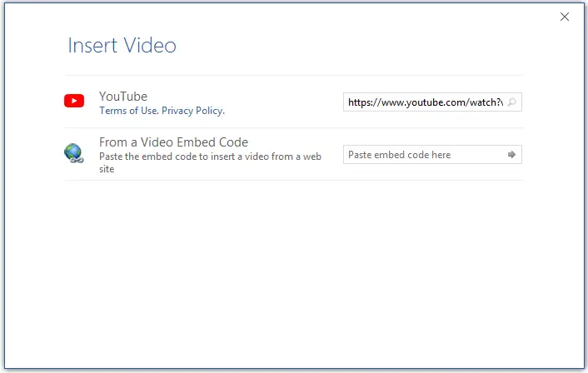Open the Terms of Use link

coord(128,111)
